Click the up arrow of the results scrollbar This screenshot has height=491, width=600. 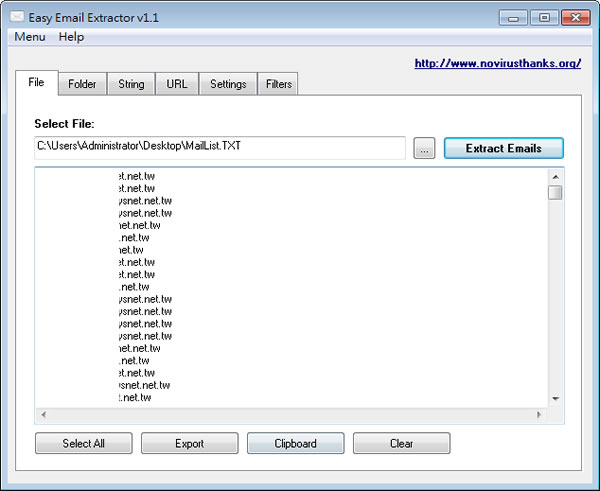pyautogui.click(x=555, y=176)
